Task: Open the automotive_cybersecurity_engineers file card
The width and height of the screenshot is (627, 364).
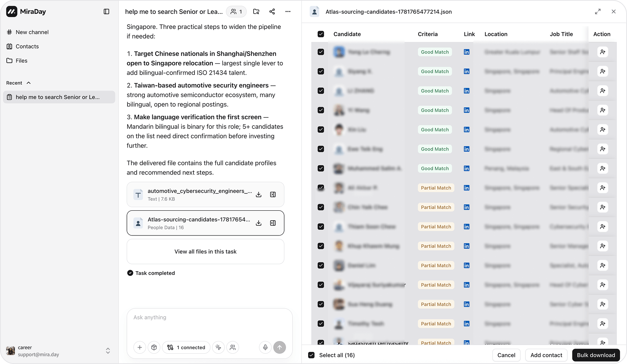Action: [x=205, y=195]
